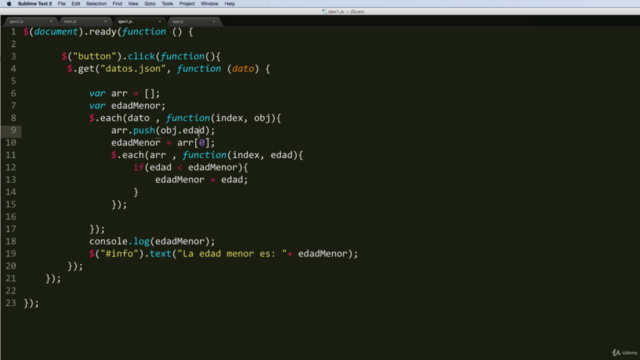Click 'ready' on line 1
640x360 pixels.
click(x=102, y=32)
